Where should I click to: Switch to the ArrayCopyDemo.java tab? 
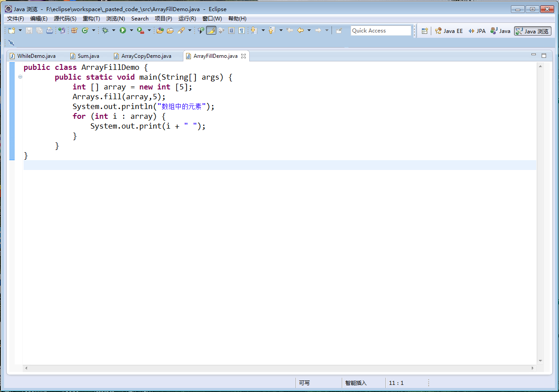[x=146, y=56]
